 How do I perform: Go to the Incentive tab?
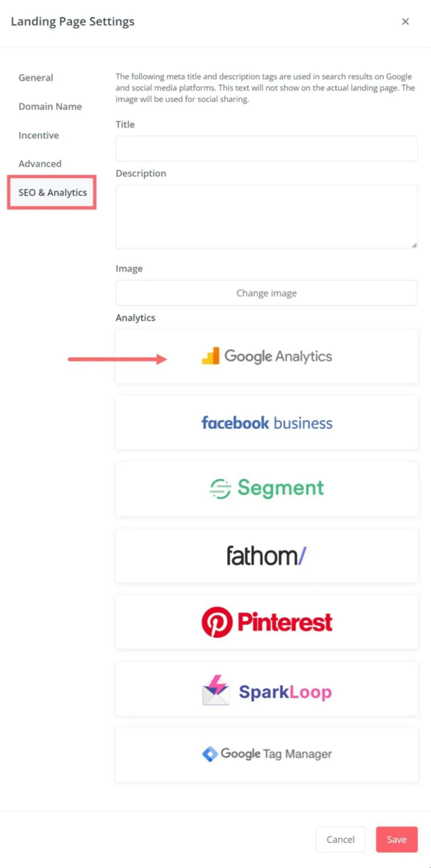coord(39,135)
